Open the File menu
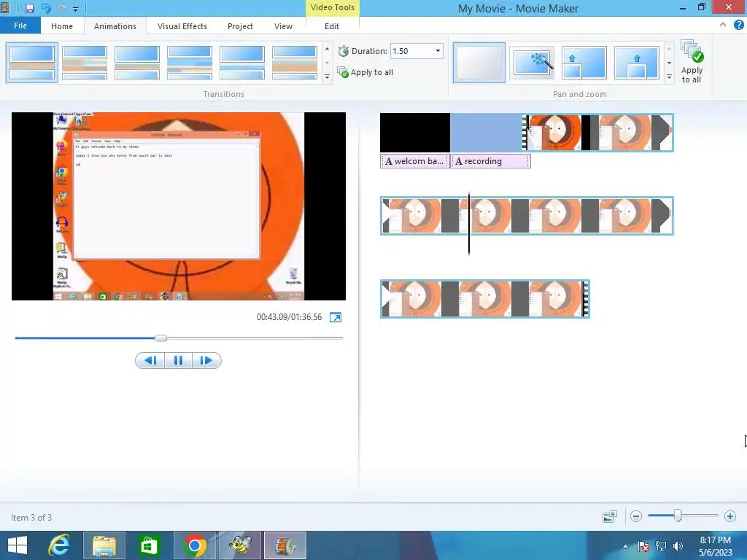This screenshot has height=560, width=747. coord(20,26)
